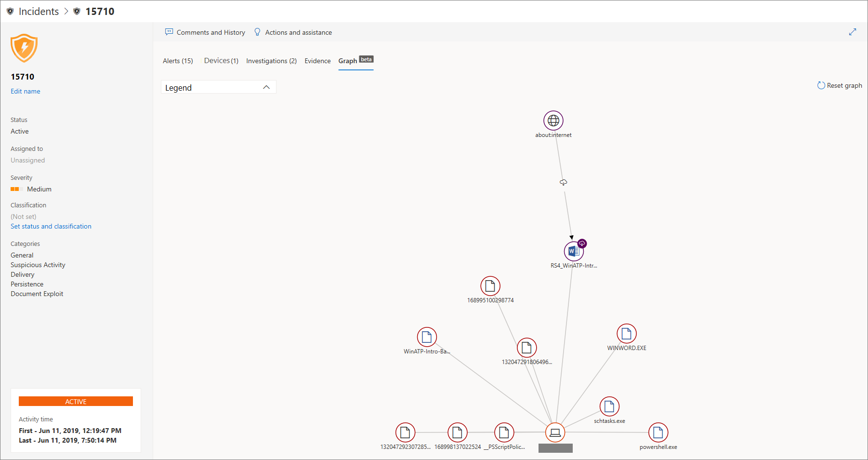
Task: Click the 15710 breadcrumb title
Action: click(x=100, y=11)
